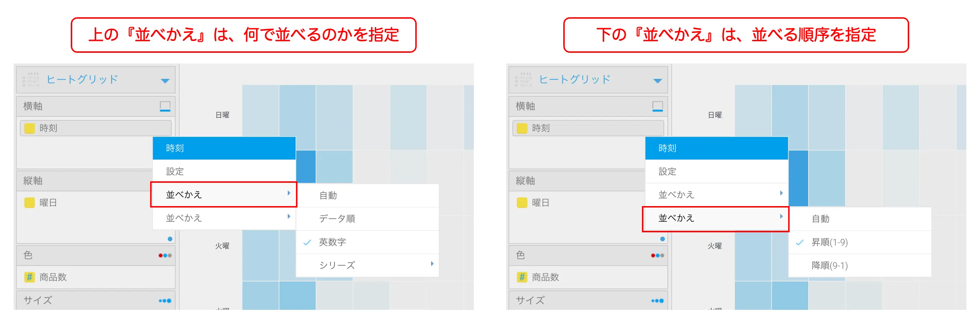
Task: Open the ヒートグリッド chart type dropdown arrow in left screenshot
Action: point(165,81)
